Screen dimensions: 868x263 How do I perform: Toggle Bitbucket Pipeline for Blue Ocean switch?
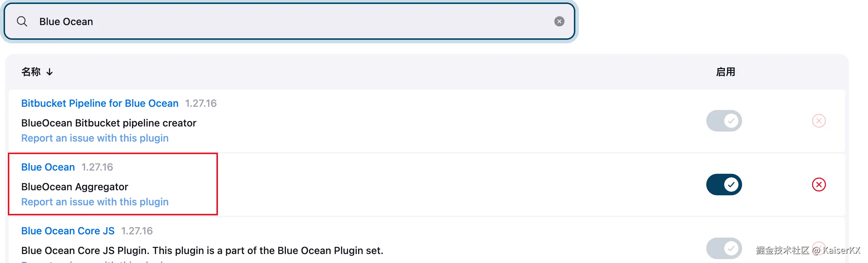pos(724,121)
